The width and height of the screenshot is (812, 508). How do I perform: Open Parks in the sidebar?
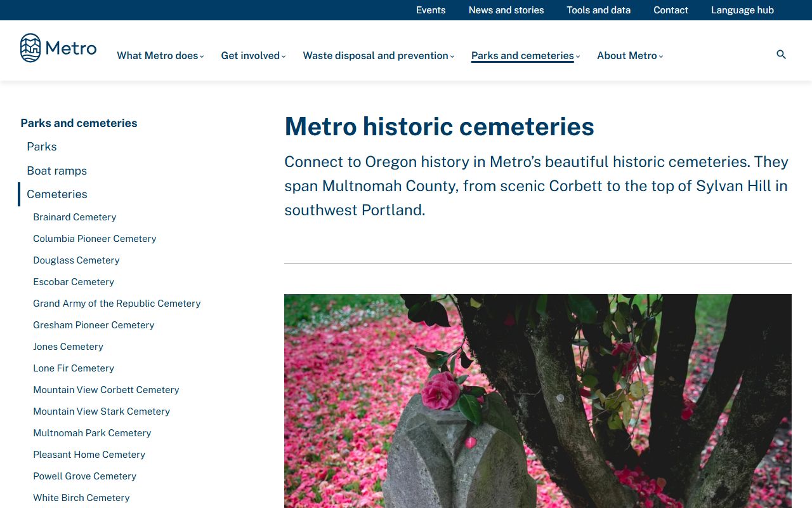42,147
